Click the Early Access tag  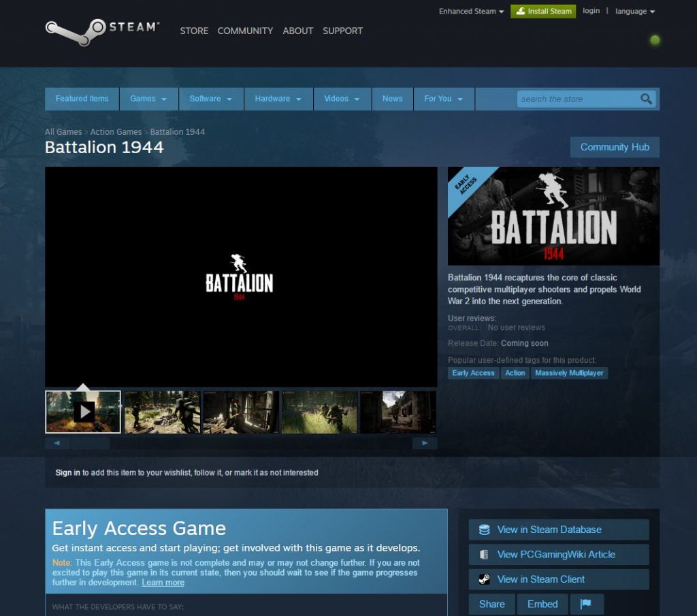(473, 373)
